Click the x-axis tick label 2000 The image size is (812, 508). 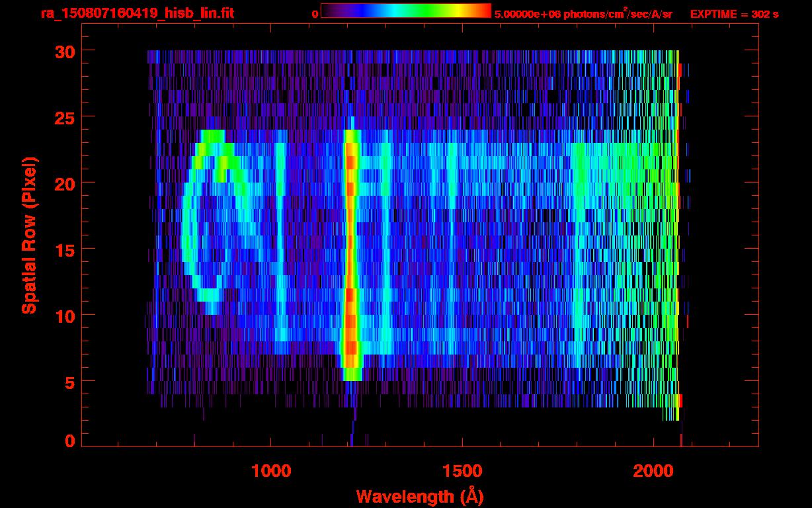click(x=654, y=471)
